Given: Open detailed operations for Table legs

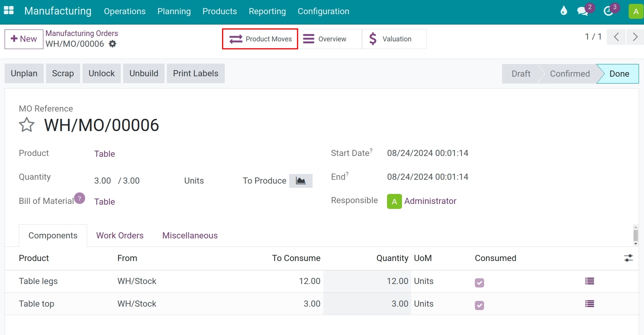Looking at the screenshot, I should pos(590,281).
